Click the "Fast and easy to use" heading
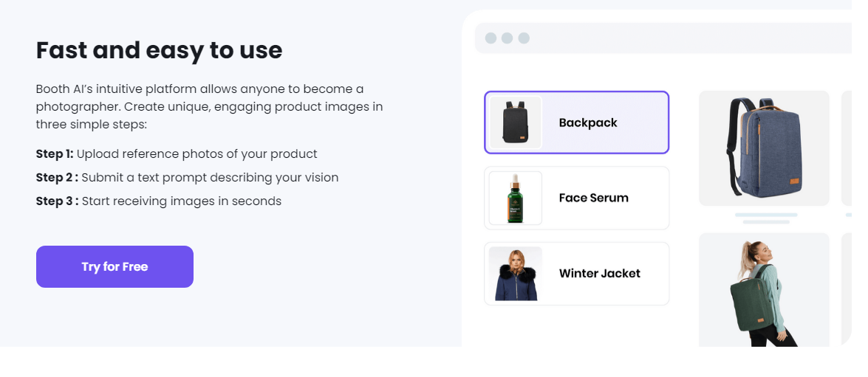Image resolution: width=868 pixels, height=377 pixels. pyautogui.click(x=159, y=50)
